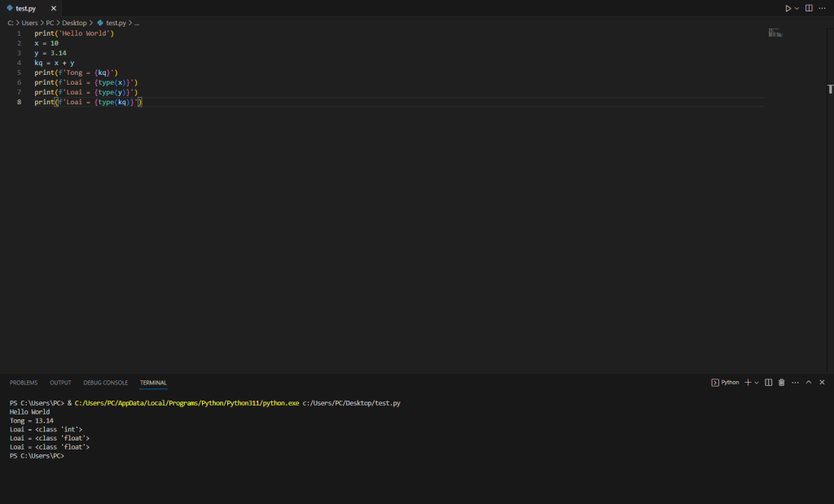Click the Desktop folder in the breadcrumb
The image size is (834, 504).
74,23
